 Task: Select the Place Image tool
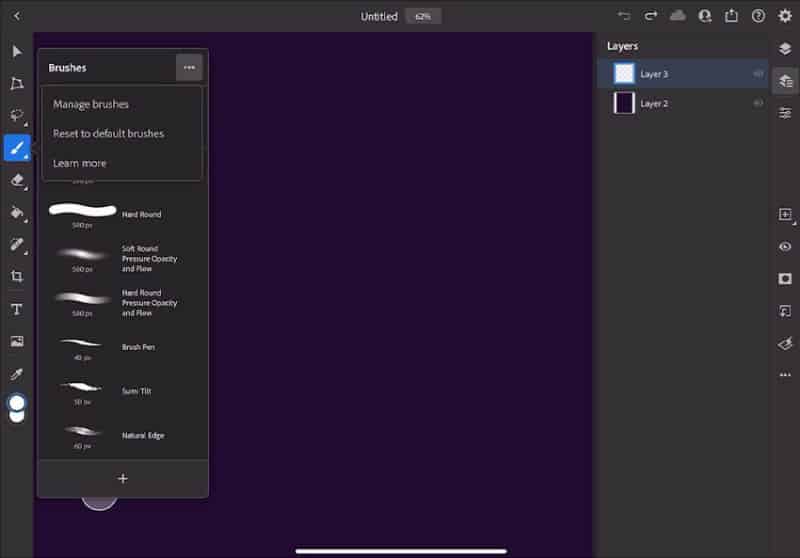[x=17, y=341]
